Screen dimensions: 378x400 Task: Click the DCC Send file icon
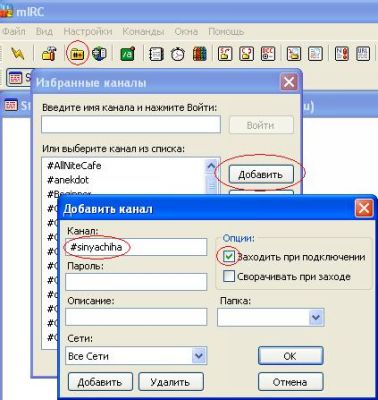click(225, 54)
